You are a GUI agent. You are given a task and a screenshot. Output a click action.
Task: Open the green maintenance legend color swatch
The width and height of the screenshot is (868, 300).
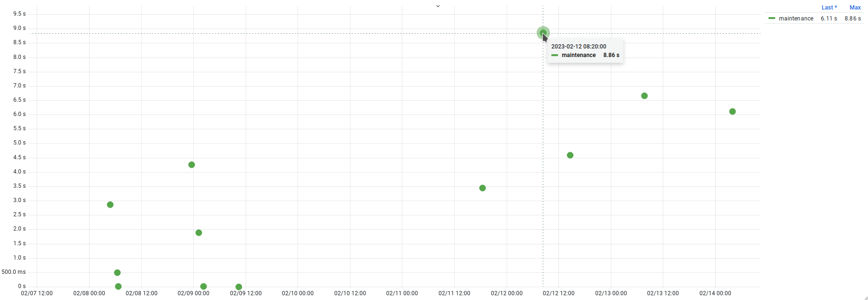tap(772, 19)
